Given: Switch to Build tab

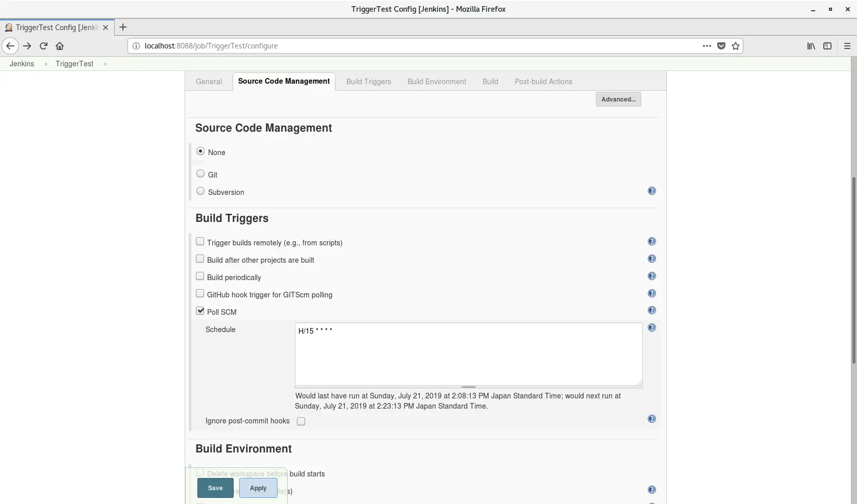Looking at the screenshot, I should [490, 82].
